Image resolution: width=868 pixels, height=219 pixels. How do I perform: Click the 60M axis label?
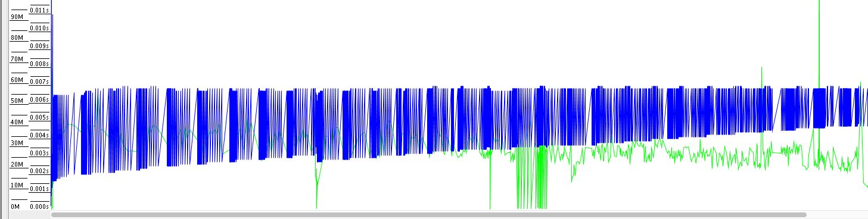pos(17,80)
